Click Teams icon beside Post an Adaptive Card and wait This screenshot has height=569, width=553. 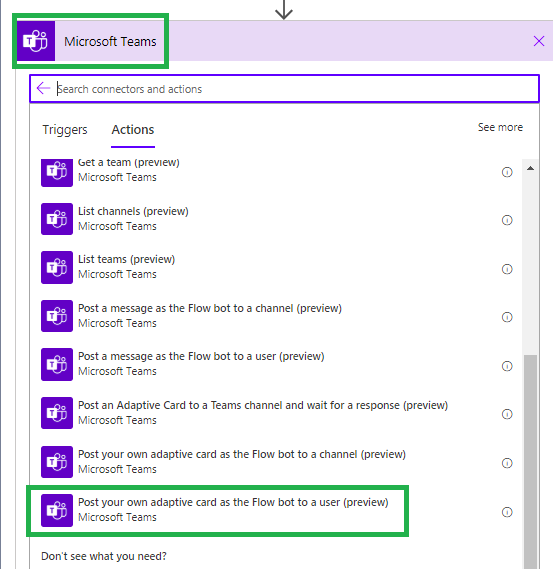(57, 413)
